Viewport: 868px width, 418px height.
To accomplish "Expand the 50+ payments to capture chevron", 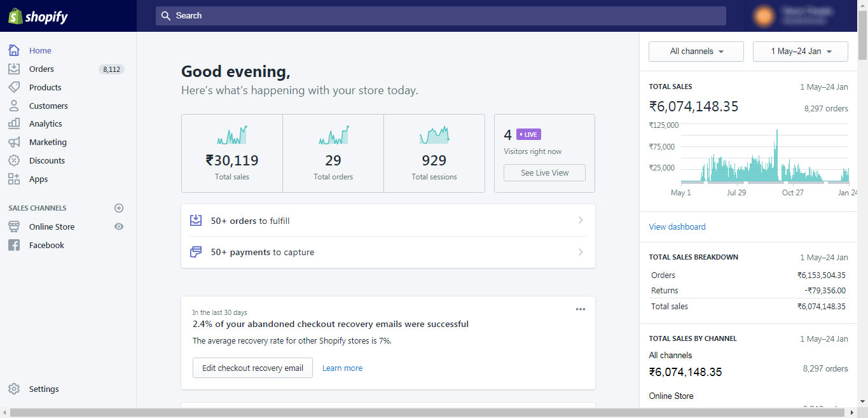I will (580, 252).
